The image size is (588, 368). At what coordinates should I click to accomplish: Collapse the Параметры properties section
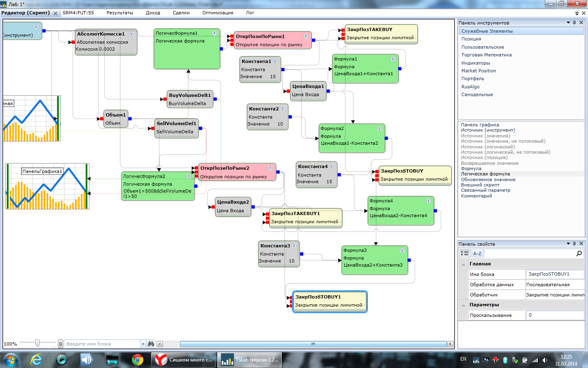463,305
